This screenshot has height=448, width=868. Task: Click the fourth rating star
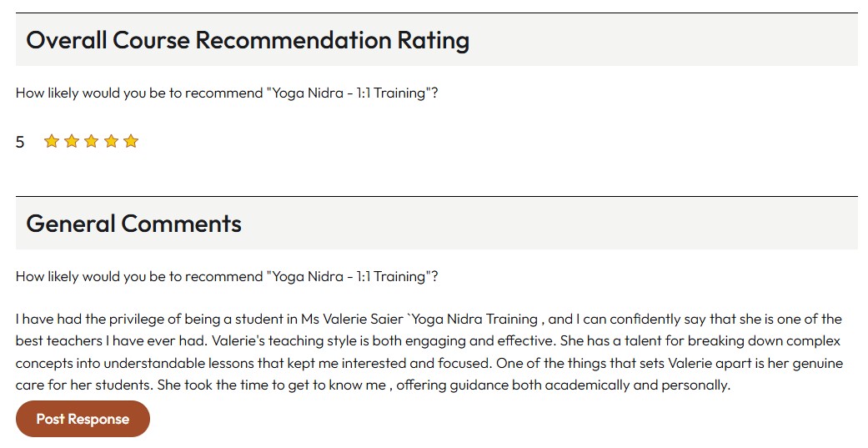[111, 142]
